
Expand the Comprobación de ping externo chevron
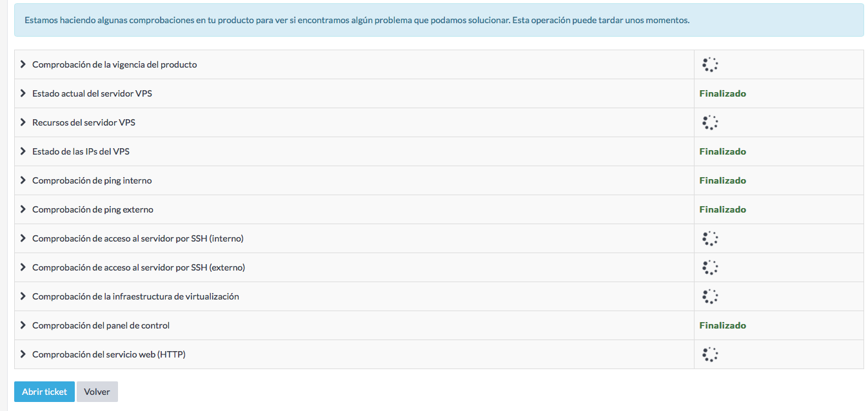click(23, 209)
